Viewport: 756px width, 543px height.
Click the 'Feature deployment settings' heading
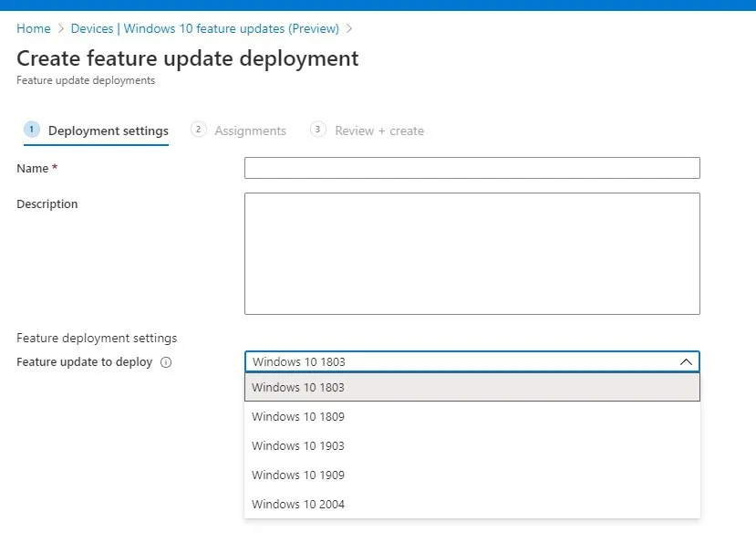(x=97, y=338)
